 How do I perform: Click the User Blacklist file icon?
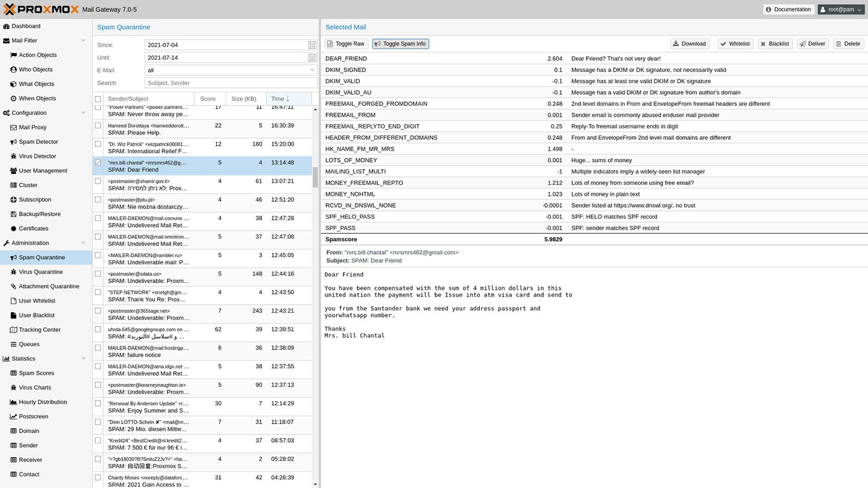(13, 315)
